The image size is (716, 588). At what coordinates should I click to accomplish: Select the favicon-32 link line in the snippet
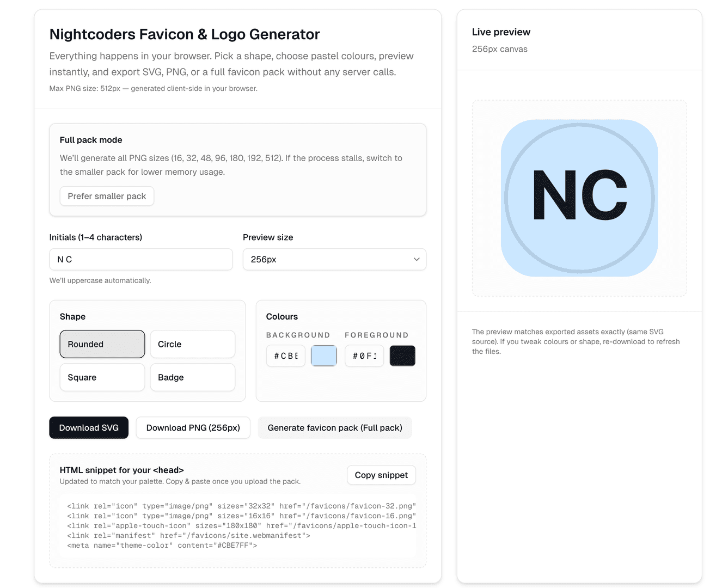(241, 506)
